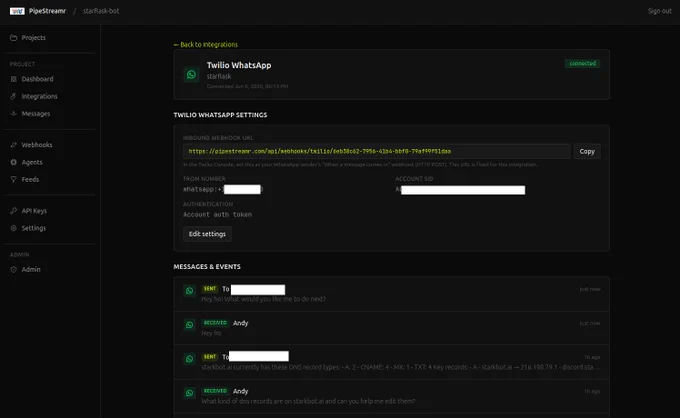Click the Integrations plug icon
This screenshot has height=418, width=680.
(13, 96)
